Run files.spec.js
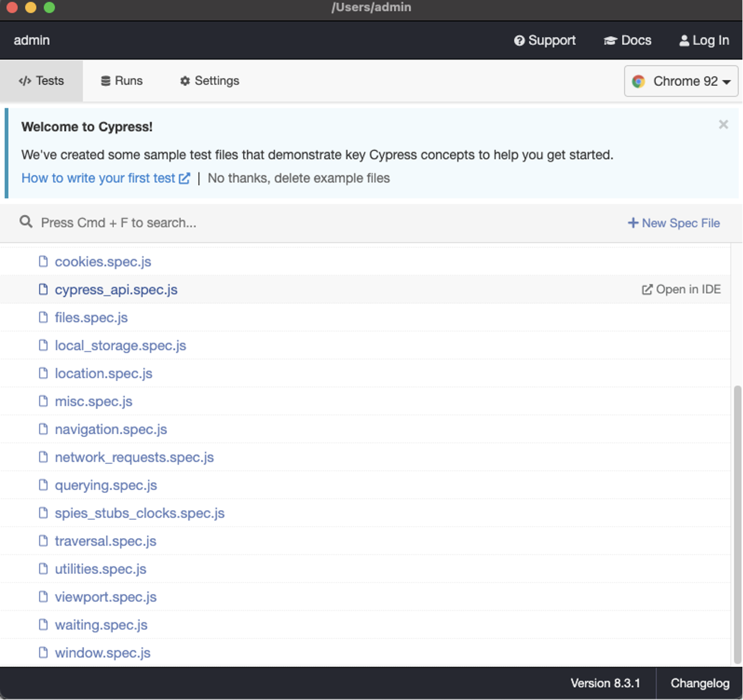Image resolution: width=743 pixels, height=700 pixels. pyautogui.click(x=91, y=317)
